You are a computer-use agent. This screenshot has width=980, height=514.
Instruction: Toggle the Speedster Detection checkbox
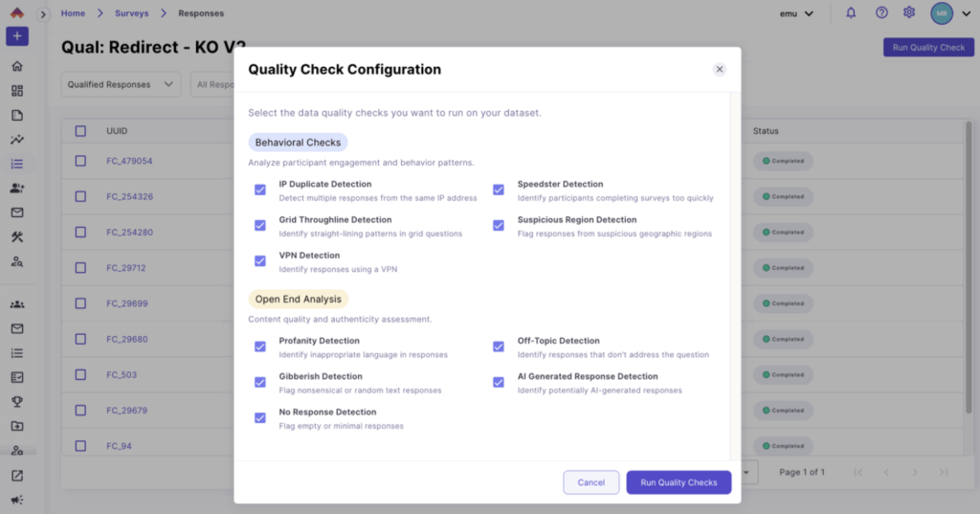point(499,190)
